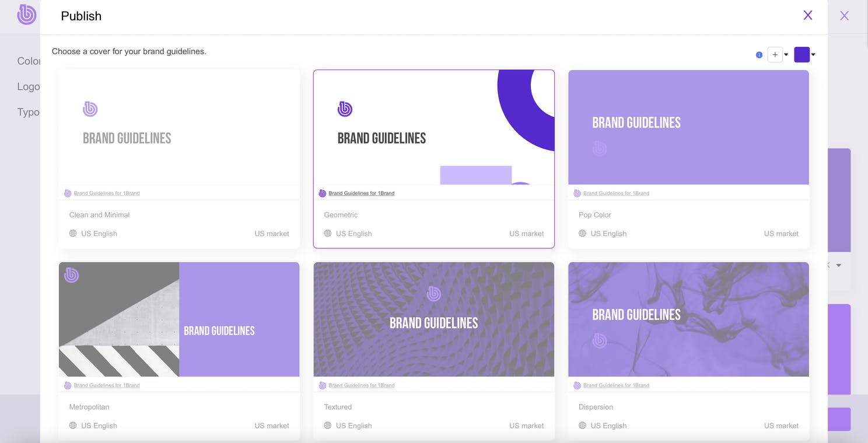Click globe icon on Clean and Minimal card
868x443 pixels.
[73, 233]
